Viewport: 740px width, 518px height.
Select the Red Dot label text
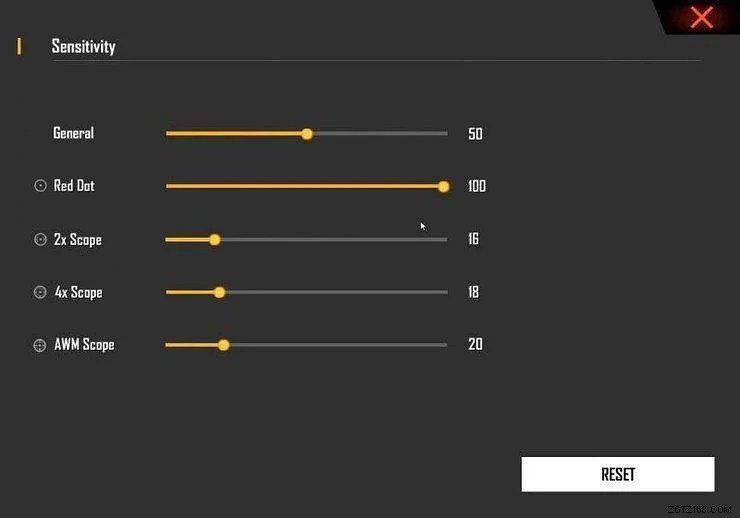tap(74, 186)
